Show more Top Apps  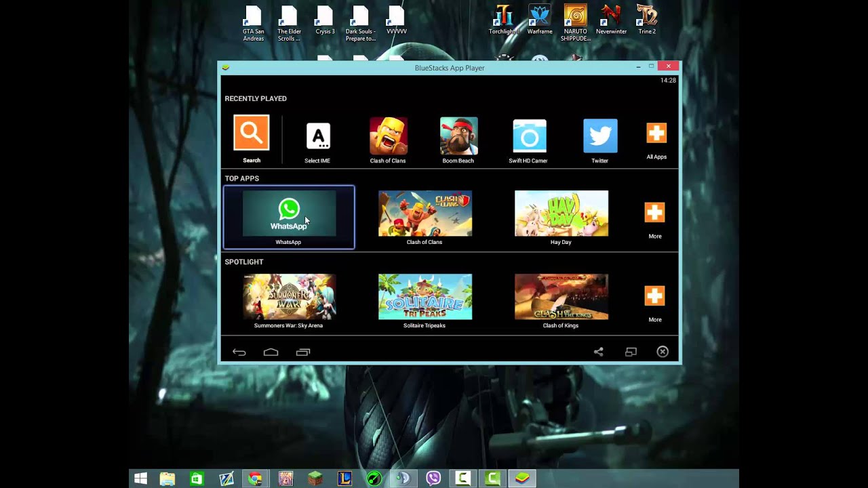pyautogui.click(x=654, y=213)
